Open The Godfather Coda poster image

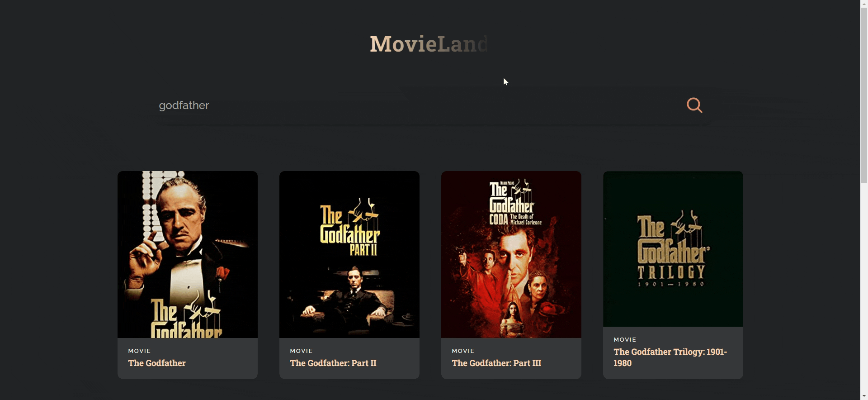tap(511, 254)
